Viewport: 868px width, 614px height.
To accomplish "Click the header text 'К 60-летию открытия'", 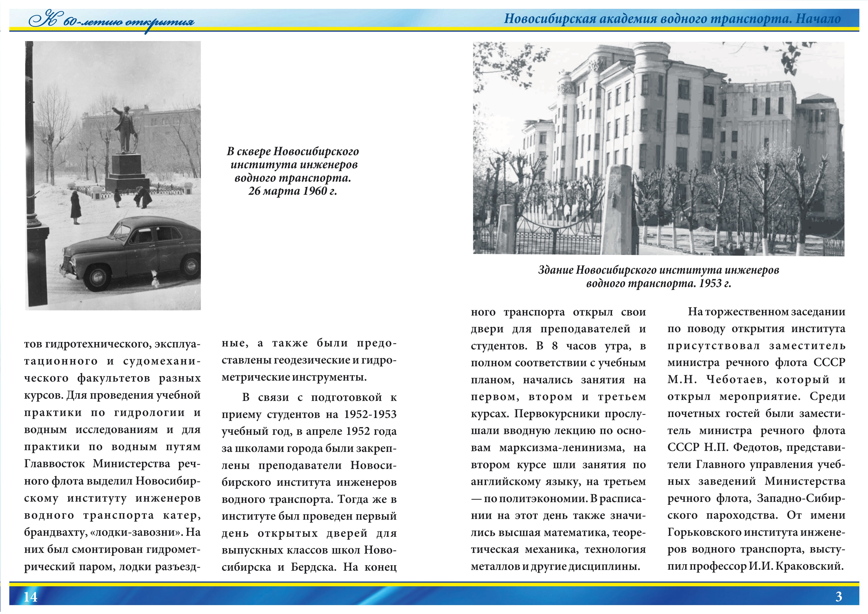I will click(x=112, y=22).
